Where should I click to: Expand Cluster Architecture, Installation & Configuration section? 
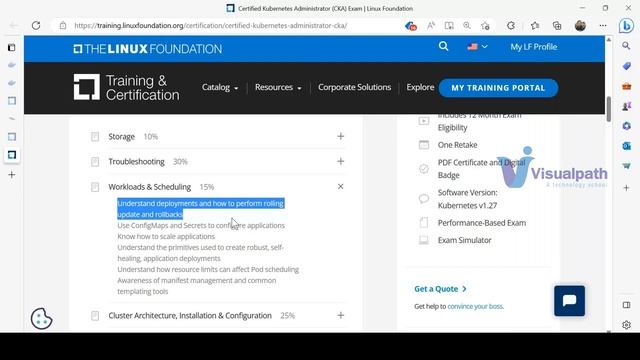coord(340,315)
